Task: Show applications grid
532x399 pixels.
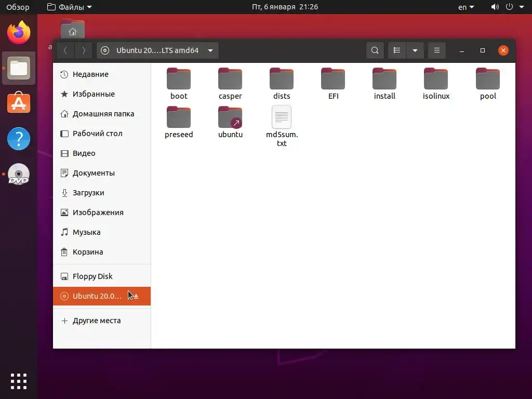Action: click(19, 381)
